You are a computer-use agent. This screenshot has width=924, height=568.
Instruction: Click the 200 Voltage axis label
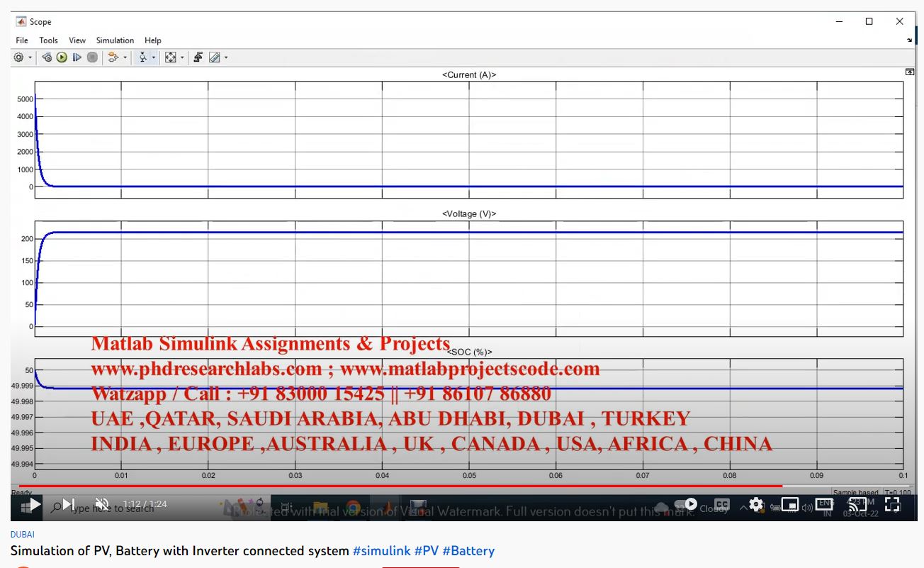point(27,239)
